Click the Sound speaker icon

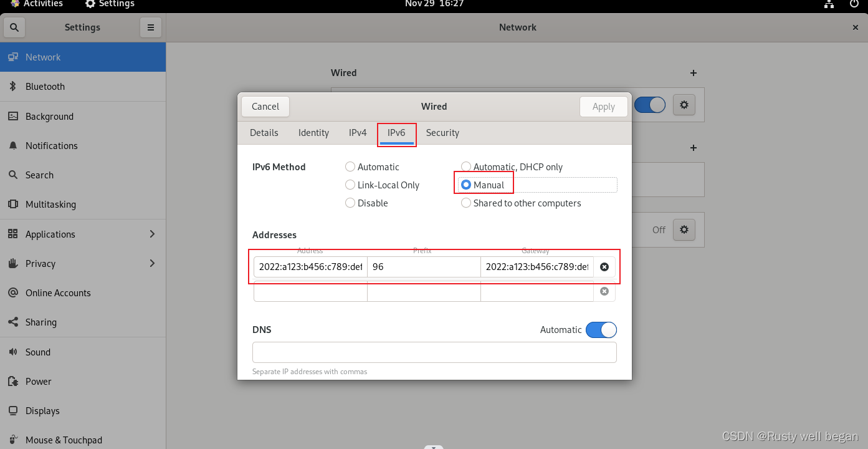12,352
